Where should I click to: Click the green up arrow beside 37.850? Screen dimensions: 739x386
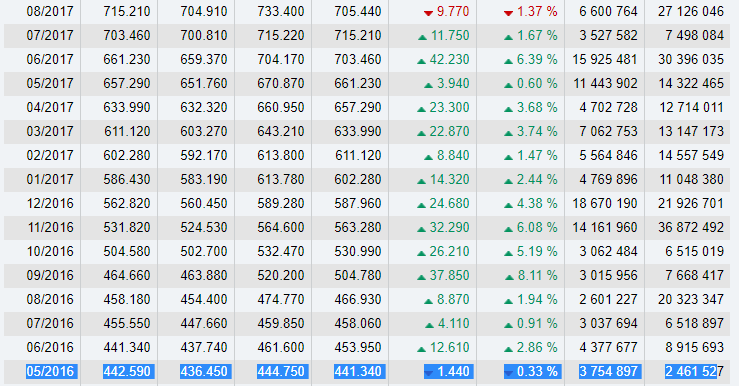click(421, 277)
